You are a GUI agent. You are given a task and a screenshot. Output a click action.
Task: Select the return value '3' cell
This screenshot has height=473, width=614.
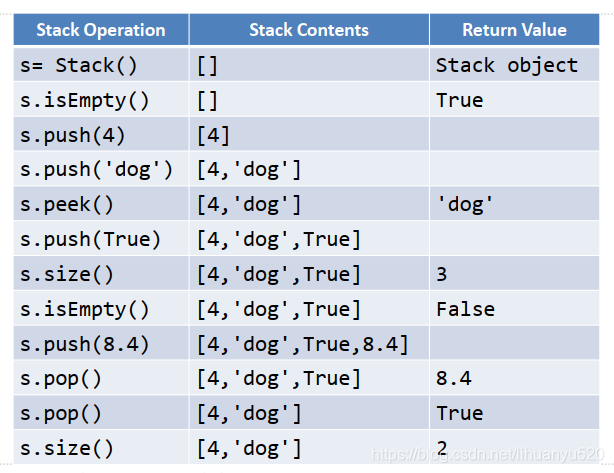click(x=443, y=274)
